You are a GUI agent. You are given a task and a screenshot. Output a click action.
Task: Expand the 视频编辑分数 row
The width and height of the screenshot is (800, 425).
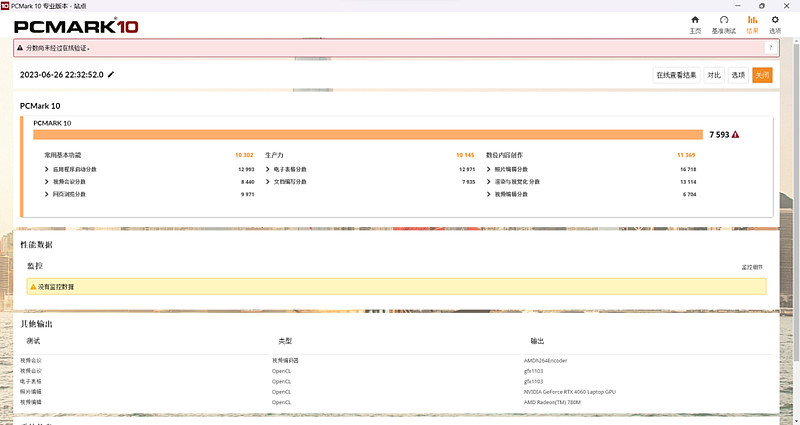click(x=488, y=194)
